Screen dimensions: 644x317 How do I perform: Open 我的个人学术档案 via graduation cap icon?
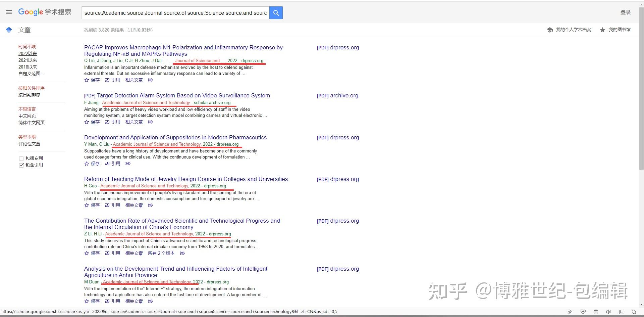[550, 30]
